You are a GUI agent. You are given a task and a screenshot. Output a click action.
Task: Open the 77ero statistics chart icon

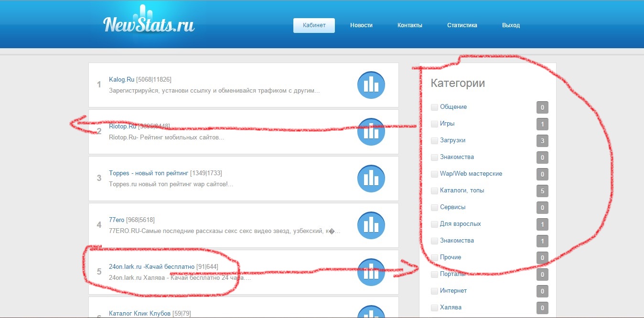pyautogui.click(x=371, y=225)
